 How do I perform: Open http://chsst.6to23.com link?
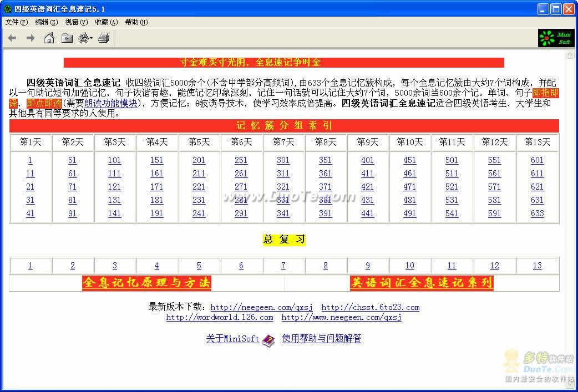tap(371, 307)
